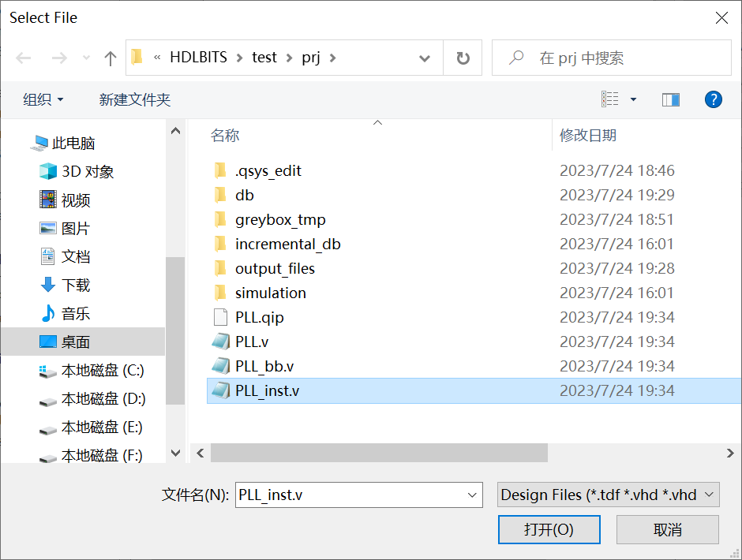Select the PLL_inst.v file
Viewport: 742px width, 560px height.
(474, 390)
